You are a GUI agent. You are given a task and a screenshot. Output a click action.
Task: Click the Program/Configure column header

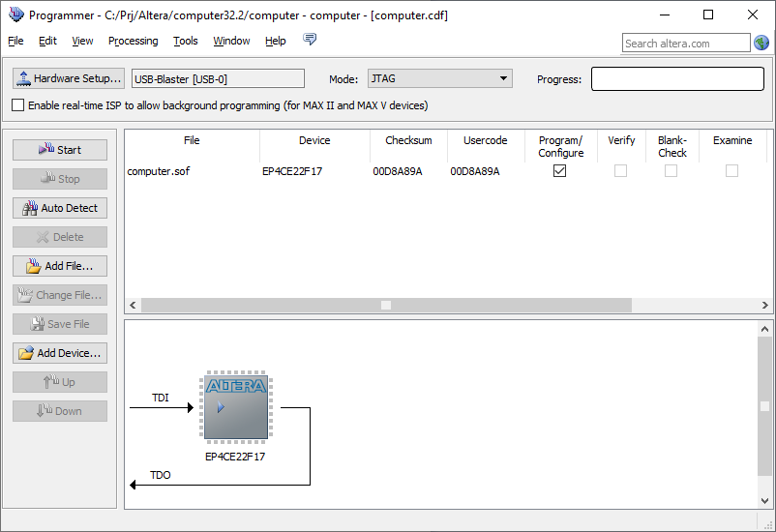(x=561, y=146)
